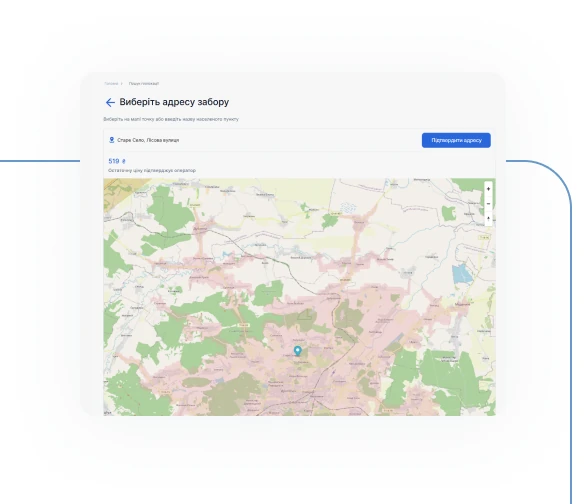The image size is (586, 504).
Task: Click the second breadcrumb item
Action: [x=144, y=84]
